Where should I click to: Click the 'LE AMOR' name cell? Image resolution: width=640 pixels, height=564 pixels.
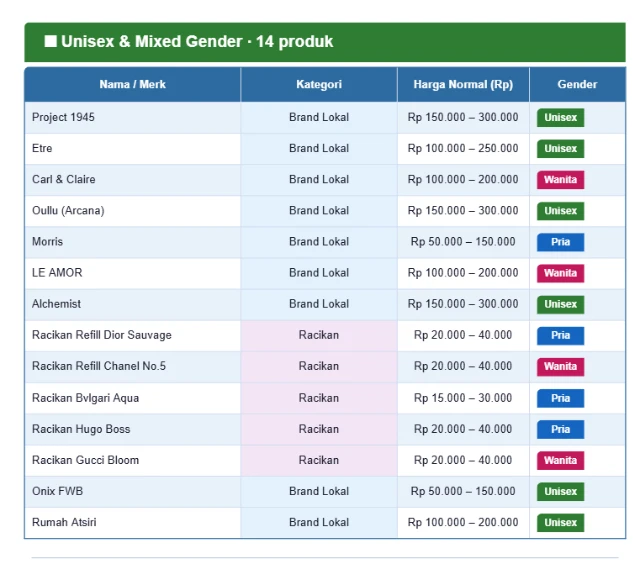[x=133, y=273]
